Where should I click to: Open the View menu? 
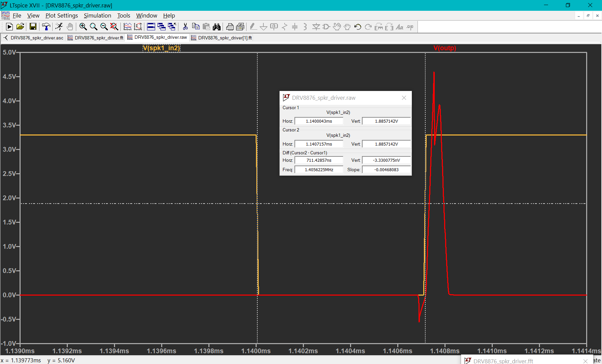click(33, 16)
